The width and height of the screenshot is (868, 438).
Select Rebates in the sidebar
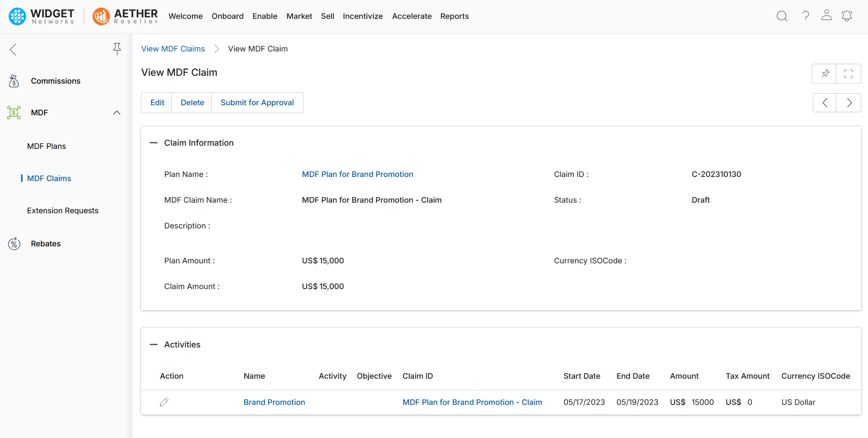pyautogui.click(x=45, y=244)
